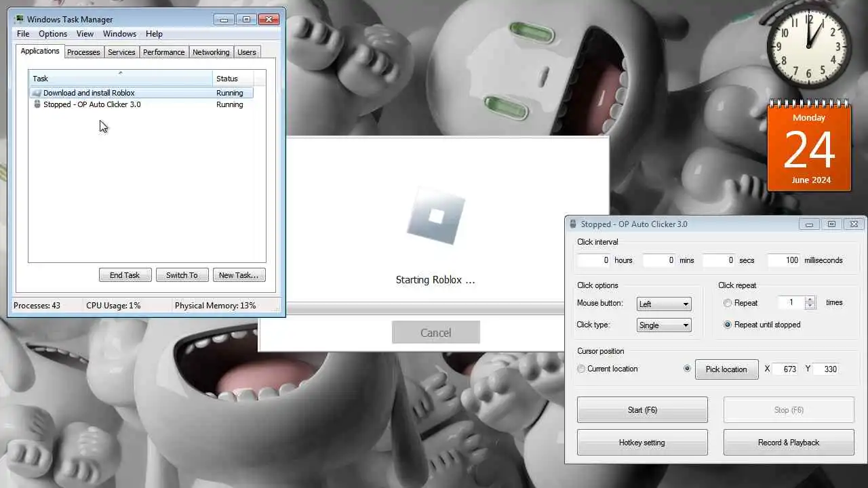Switch to the Users tab
868x488 pixels.
coord(247,52)
